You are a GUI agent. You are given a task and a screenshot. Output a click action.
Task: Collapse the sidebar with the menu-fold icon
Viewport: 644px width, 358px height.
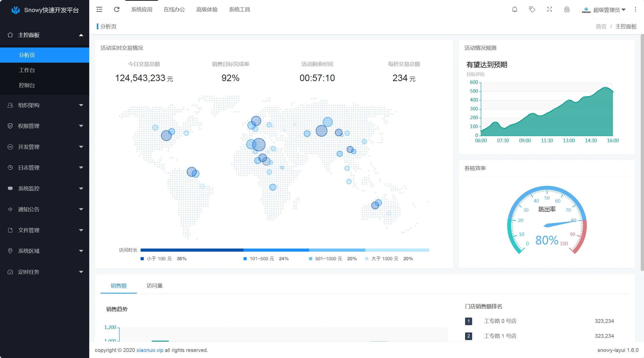pyautogui.click(x=99, y=10)
